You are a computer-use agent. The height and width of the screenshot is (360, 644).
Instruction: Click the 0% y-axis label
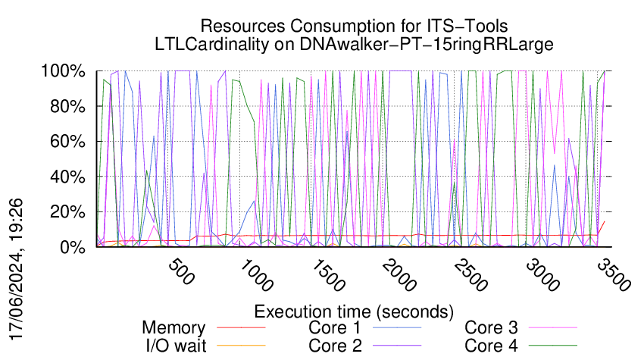pyautogui.click(x=73, y=247)
